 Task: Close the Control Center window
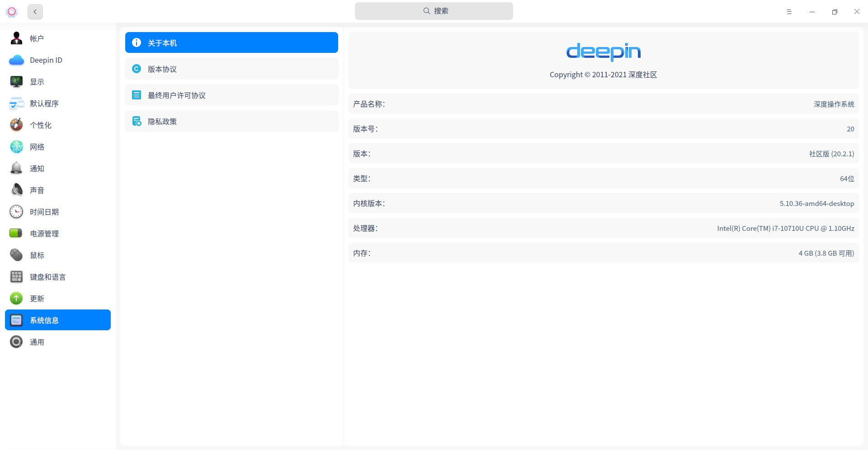click(x=857, y=12)
